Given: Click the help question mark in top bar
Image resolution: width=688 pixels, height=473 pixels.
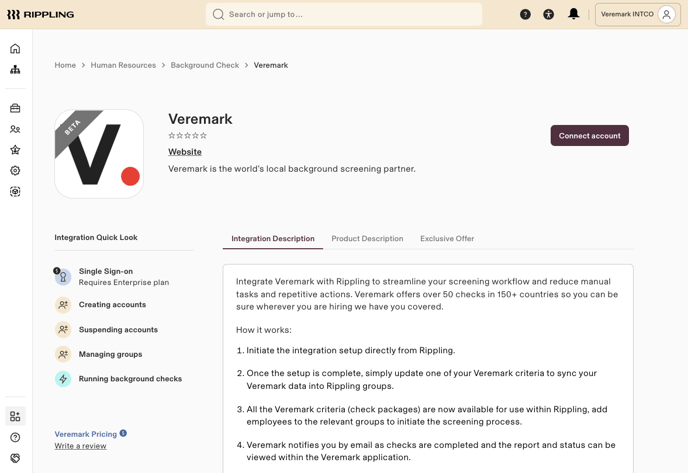Looking at the screenshot, I should pyautogui.click(x=525, y=14).
